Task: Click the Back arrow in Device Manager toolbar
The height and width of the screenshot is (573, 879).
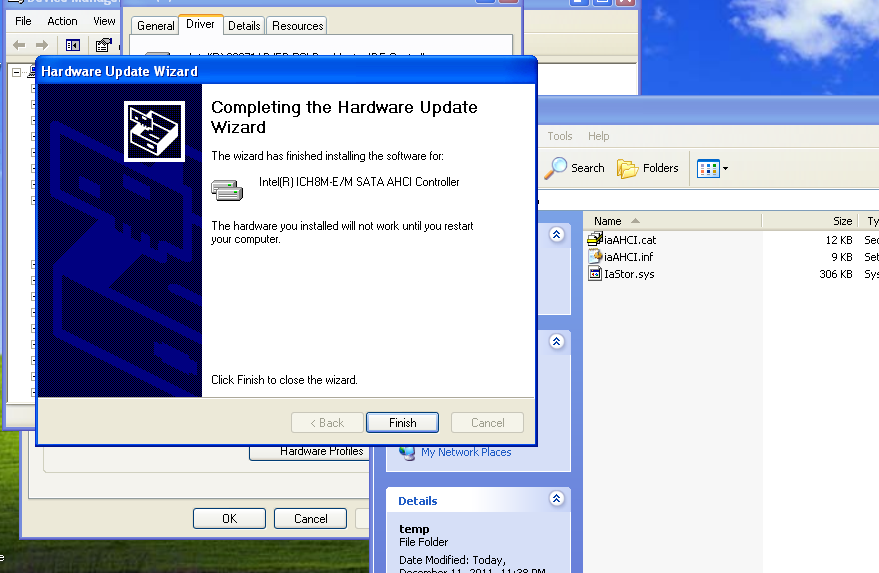Action: click(x=19, y=45)
